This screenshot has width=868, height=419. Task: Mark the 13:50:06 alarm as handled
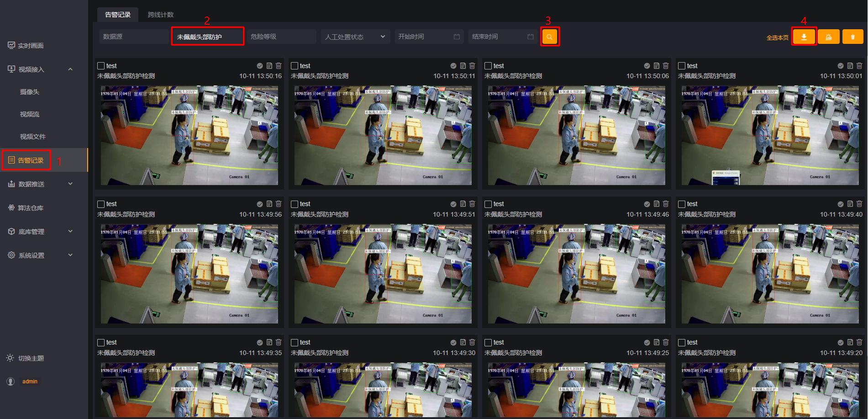coord(647,66)
